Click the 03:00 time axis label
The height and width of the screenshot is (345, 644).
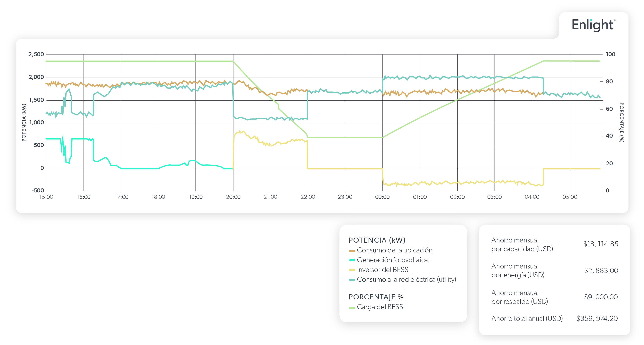point(495,197)
